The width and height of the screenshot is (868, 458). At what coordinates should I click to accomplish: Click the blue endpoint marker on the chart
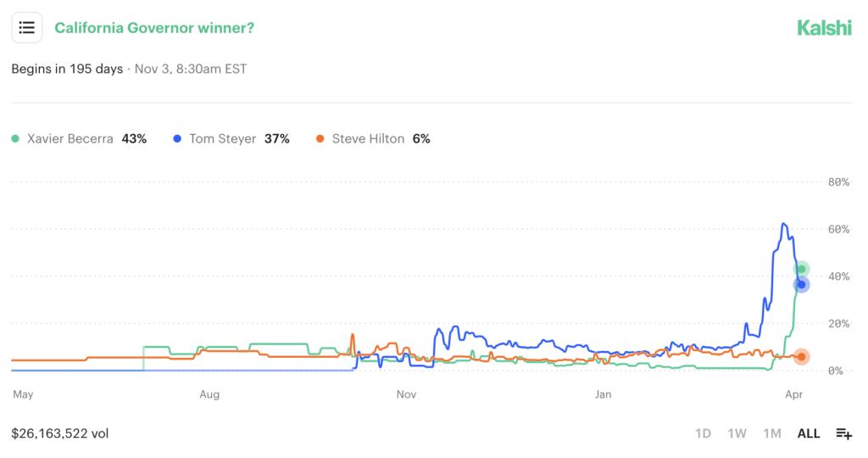click(x=801, y=285)
